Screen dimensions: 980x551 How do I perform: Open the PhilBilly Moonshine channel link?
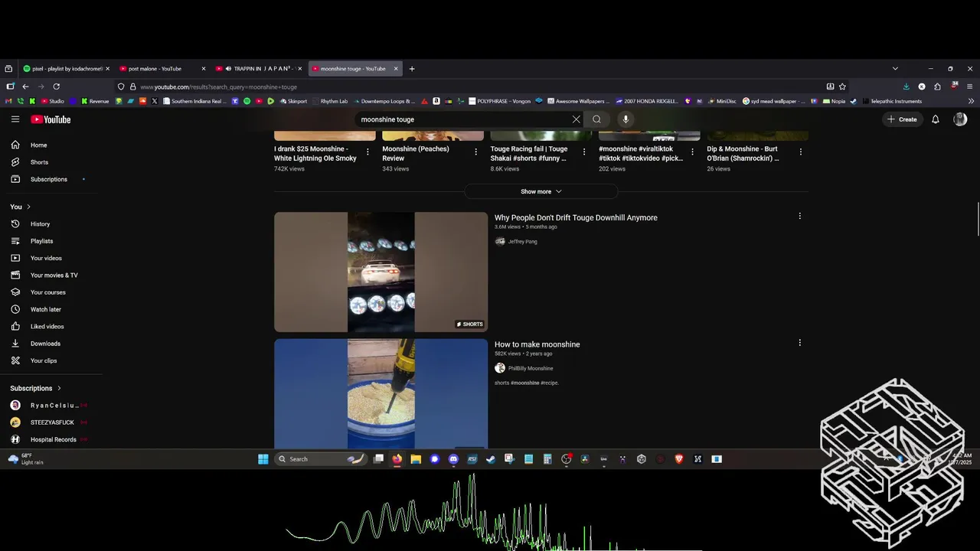pyautogui.click(x=531, y=369)
